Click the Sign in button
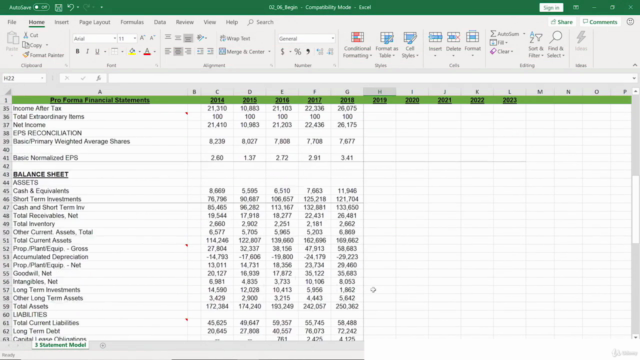Viewport: 640px width, 360px height. tap(551, 7)
